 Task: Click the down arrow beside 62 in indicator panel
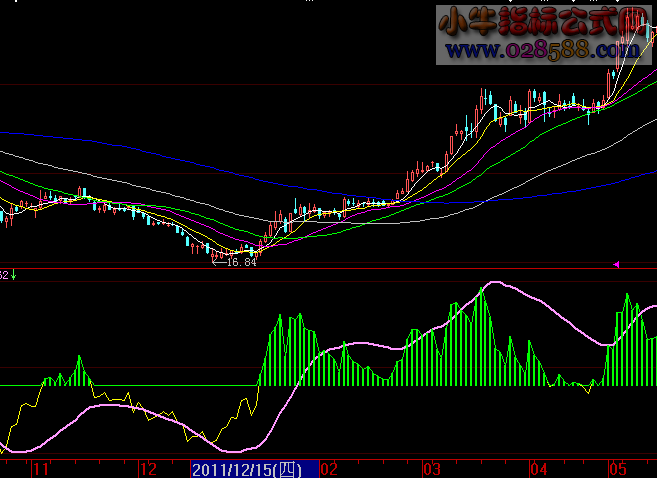14,274
